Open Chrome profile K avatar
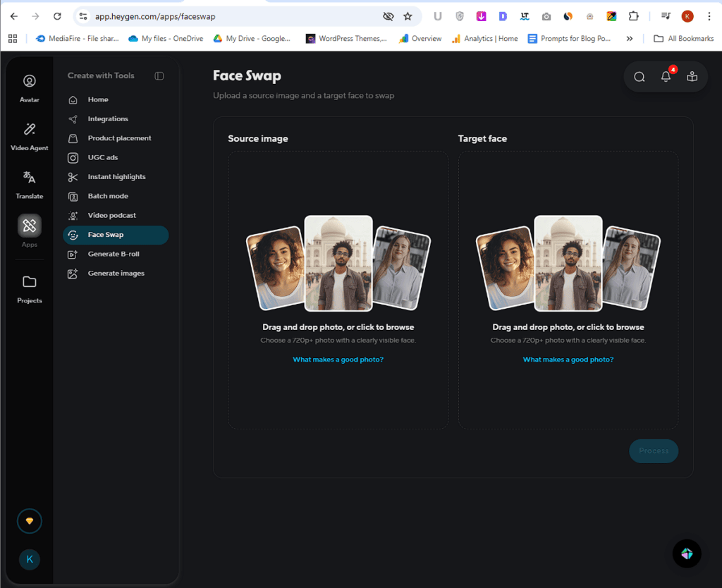The width and height of the screenshot is (722, 588). tap(687, 17)
